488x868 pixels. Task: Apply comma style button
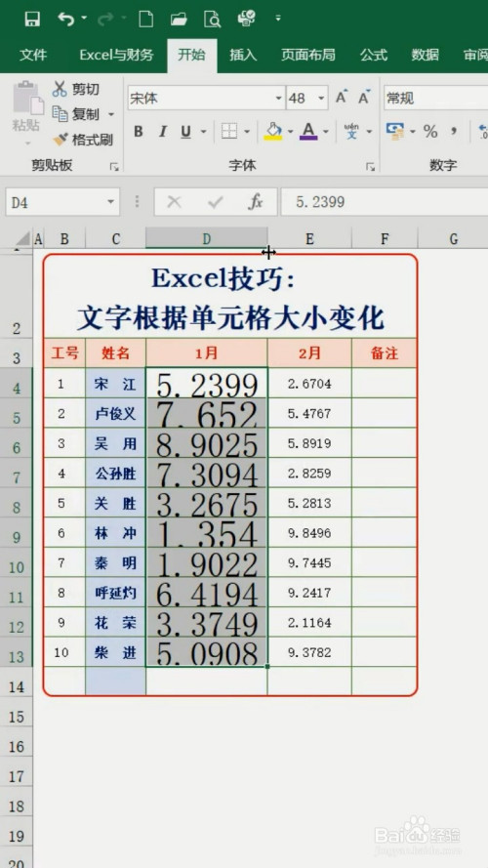pyautogui.click(x=454, y=131)
